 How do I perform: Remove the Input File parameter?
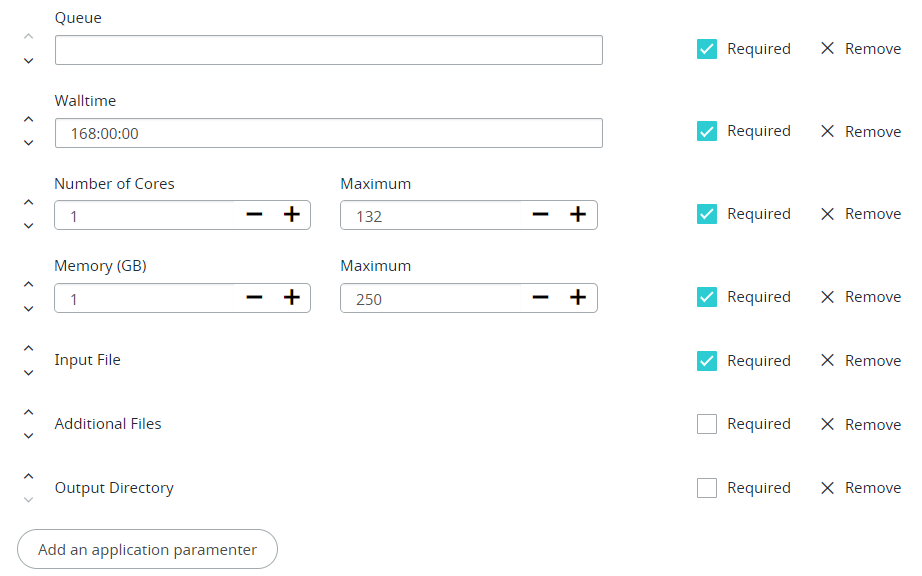pos(827,361)
